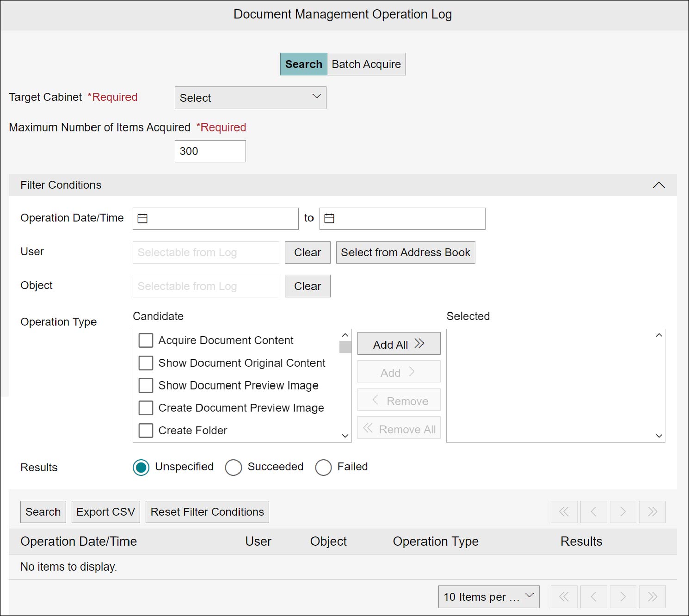Collapse the Filter Conditions section
Screen dimensions: 689x616
click(658, 185)
